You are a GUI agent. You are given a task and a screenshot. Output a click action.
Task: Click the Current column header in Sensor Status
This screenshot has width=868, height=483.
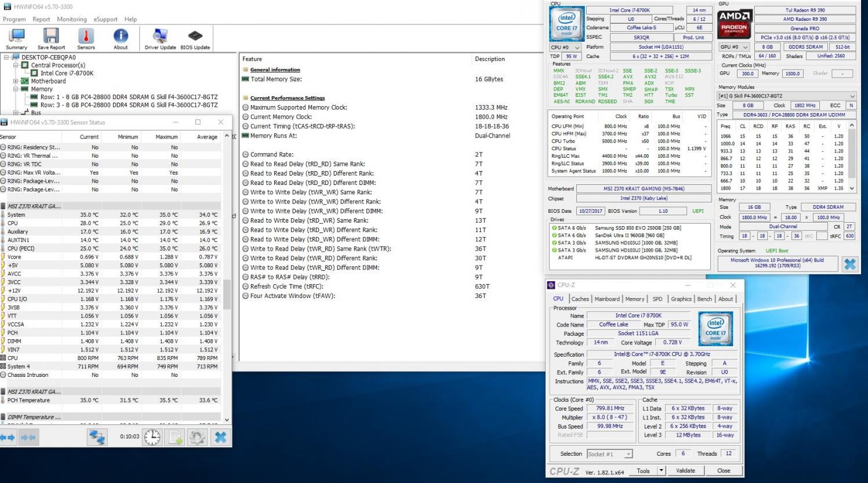click(82, 137)
